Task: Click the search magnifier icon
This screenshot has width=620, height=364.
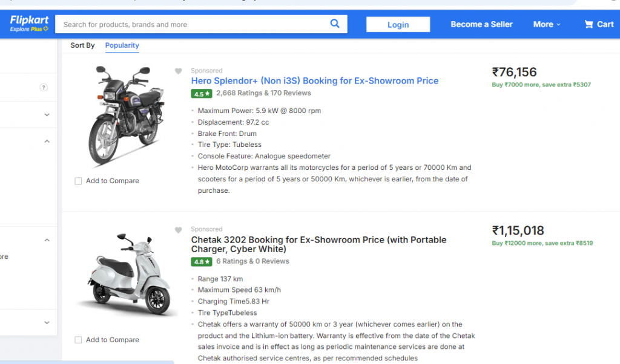Action: (x=335, y=24)
